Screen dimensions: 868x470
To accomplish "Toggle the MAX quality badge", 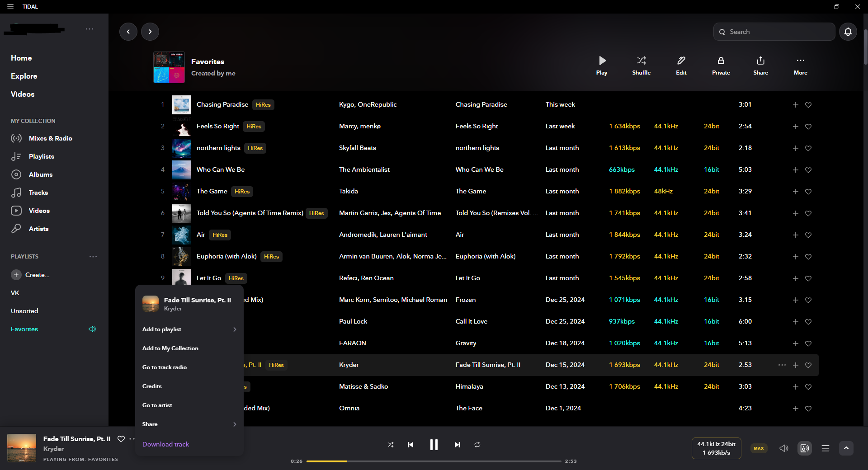I will tap(759, 448).
